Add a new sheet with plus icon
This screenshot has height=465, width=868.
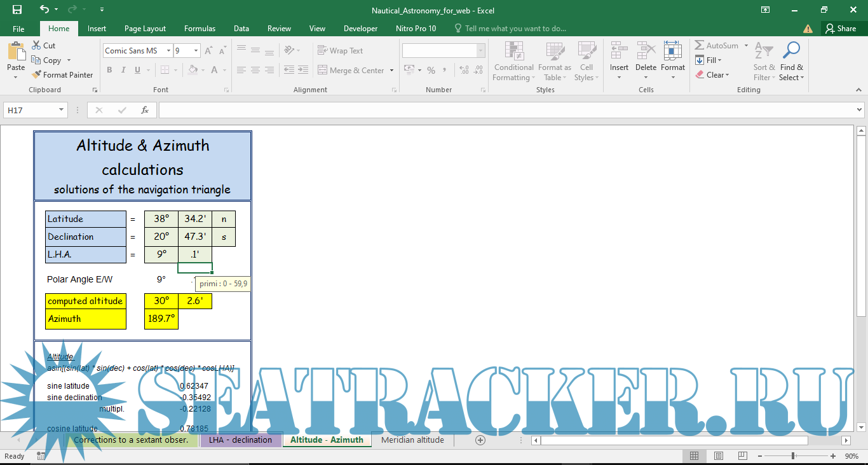click(480, 440)
